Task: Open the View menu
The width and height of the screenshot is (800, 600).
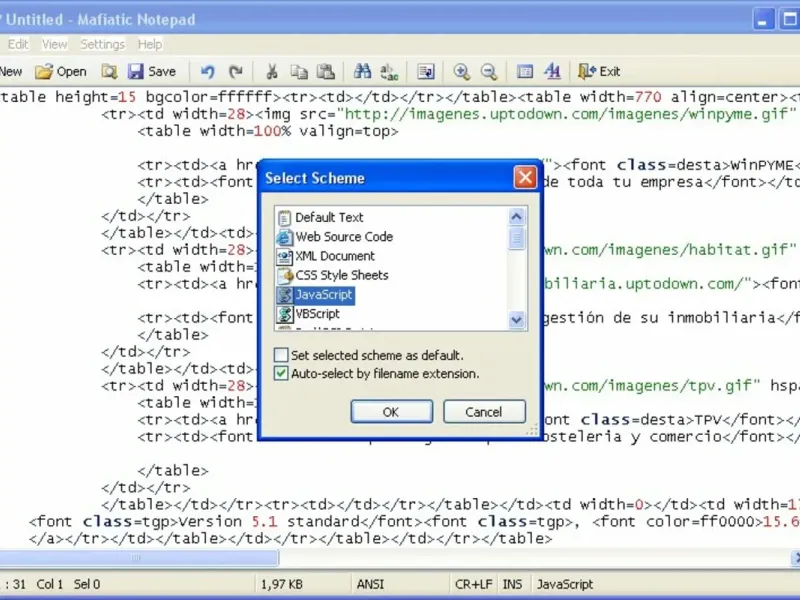Action: (55, 44)
